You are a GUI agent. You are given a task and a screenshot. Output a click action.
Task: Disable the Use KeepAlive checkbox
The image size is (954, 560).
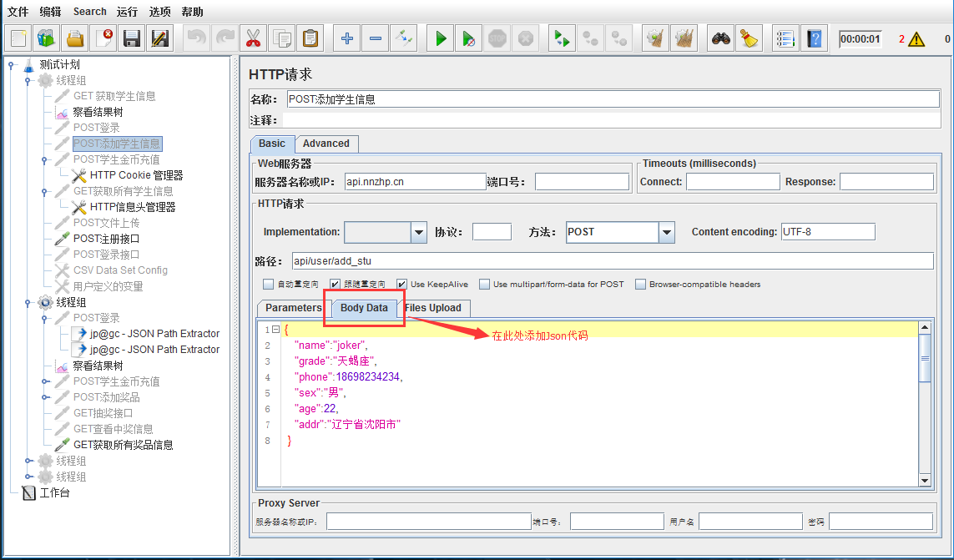tap(402, 285)
